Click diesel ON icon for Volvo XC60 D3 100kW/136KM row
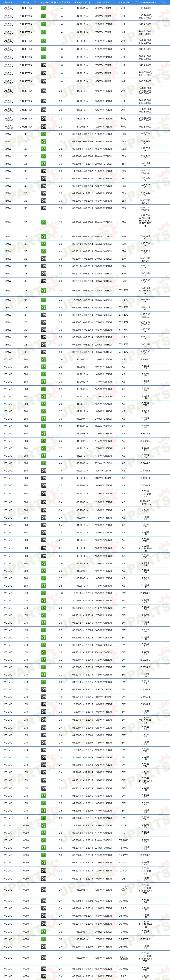This screenshot has height=980, width=170. point(44,879)
